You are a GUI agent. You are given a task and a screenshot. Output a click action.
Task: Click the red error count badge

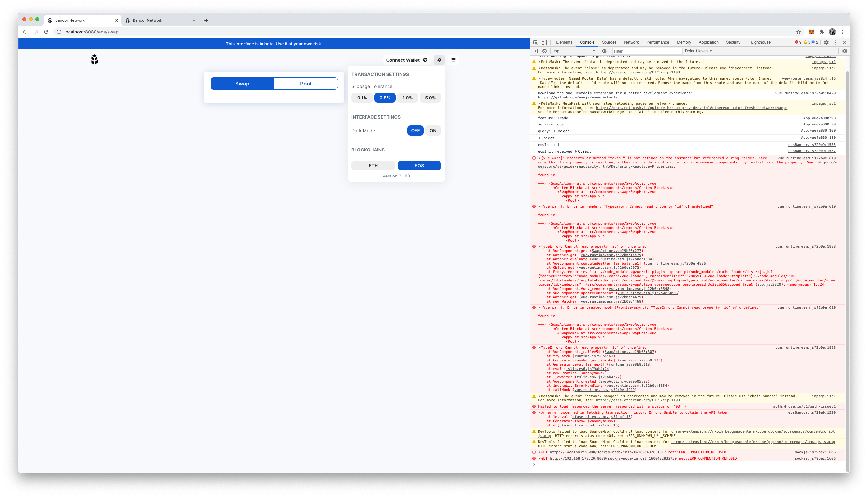798,42
